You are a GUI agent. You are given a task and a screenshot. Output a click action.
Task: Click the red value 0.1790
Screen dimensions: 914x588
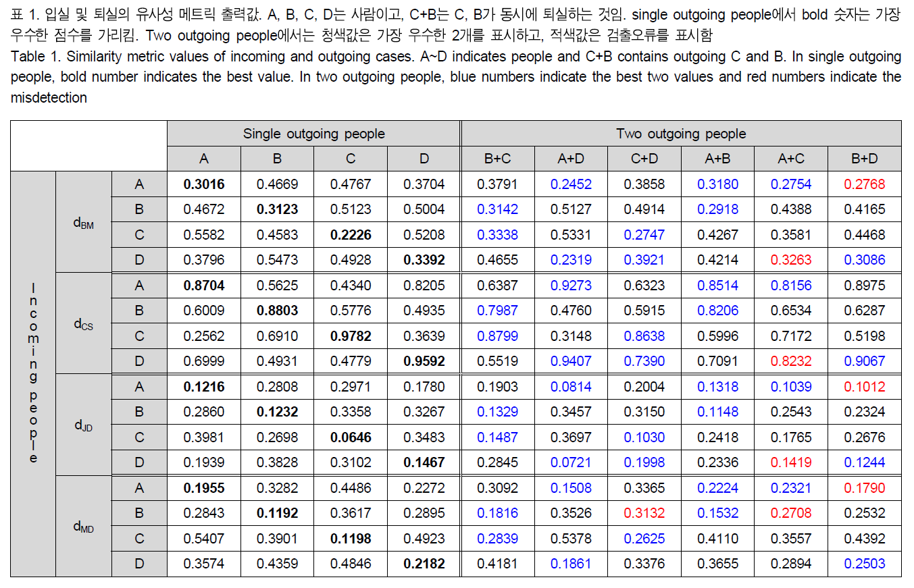[x=865, y=488]
